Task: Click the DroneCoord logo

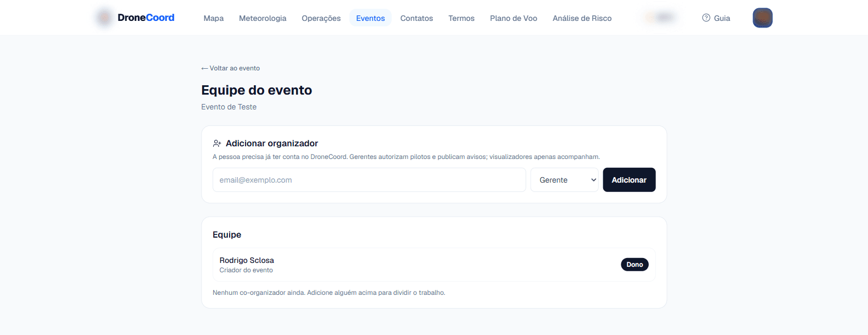Action: pyautogui.click(x=135, y=18)
